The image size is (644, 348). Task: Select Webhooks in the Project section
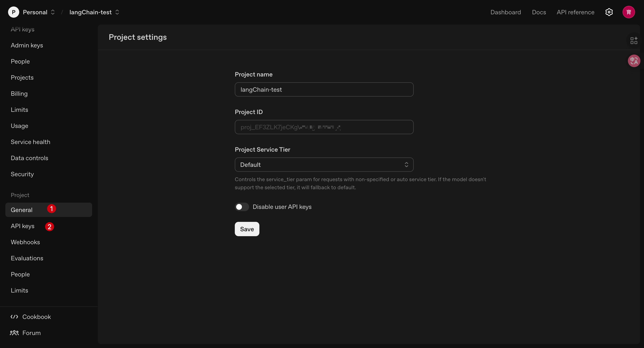click(x=25, y=242)
